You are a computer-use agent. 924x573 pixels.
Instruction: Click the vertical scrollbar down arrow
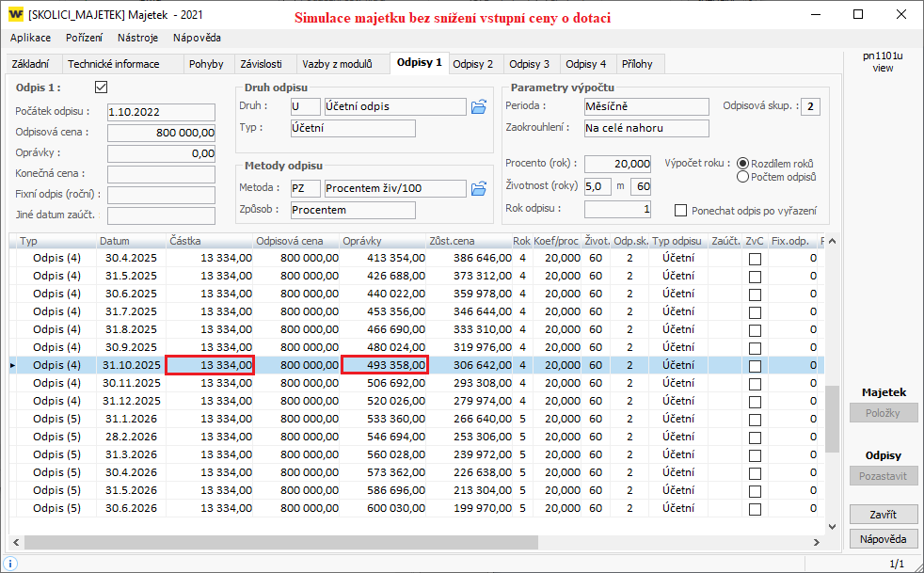[x=832, y=526]
